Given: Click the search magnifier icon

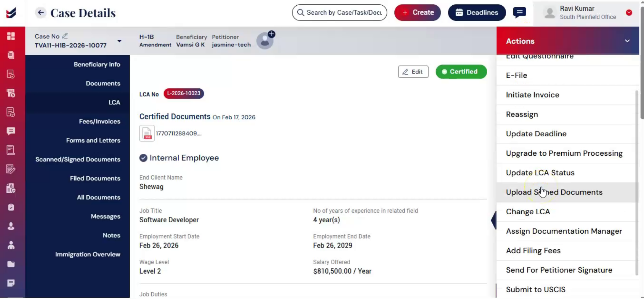Looking at the screenshot, I should (x=301, y=13).
